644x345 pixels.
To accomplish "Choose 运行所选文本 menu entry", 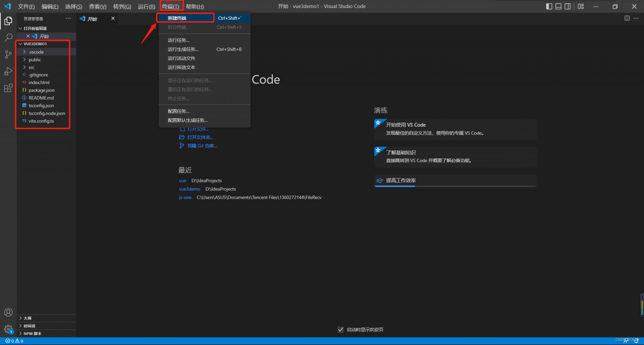I will click(x=204, y=67).
